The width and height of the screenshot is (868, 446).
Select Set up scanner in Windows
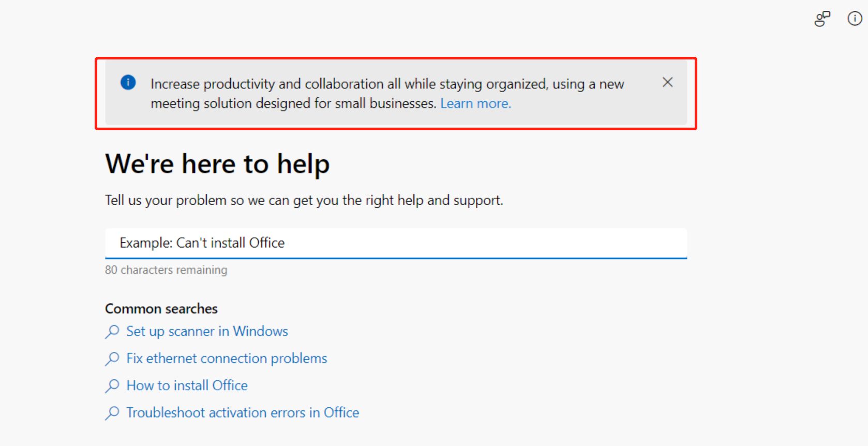tap(207, 331)
